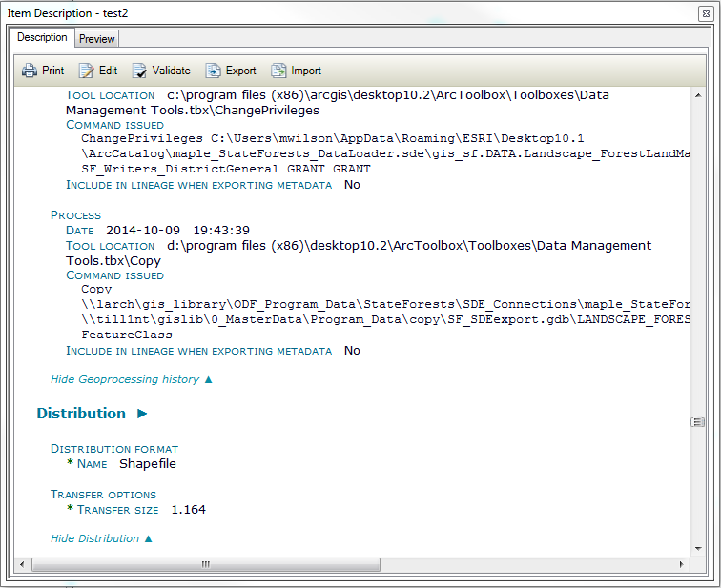Click the Management Tools.tbx\ChangePrivileges path text
721x588 pixels.
(x=193, y=111)
